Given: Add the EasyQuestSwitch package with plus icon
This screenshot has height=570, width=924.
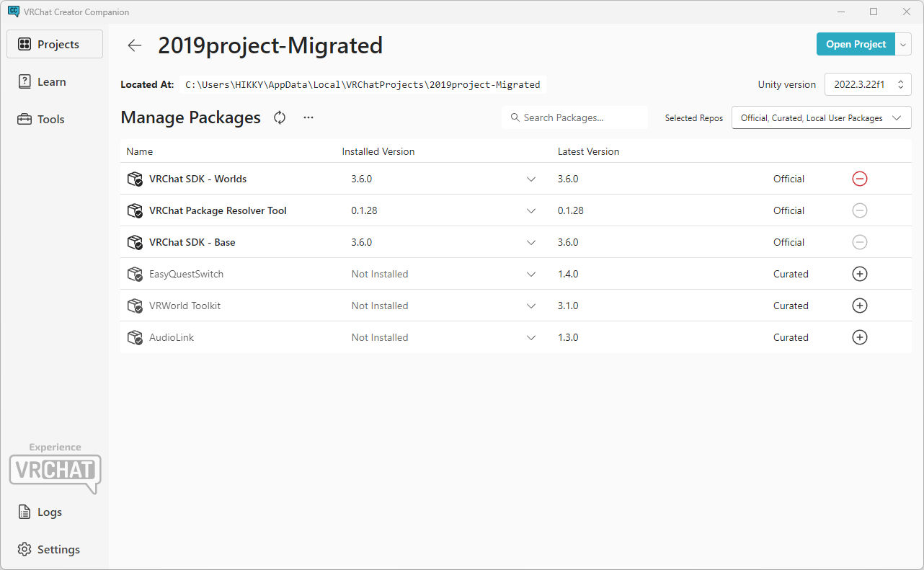Looking at the screenshot, I should (x=859, y=274).
